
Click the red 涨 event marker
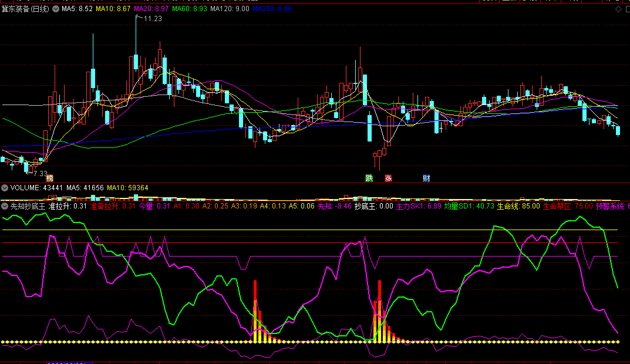(388, 178)
